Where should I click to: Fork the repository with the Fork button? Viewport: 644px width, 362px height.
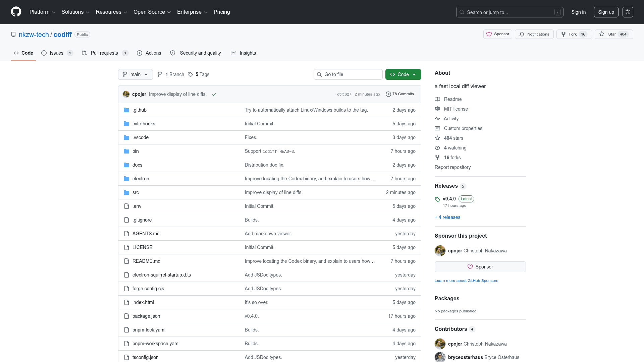tap(574, 34)
